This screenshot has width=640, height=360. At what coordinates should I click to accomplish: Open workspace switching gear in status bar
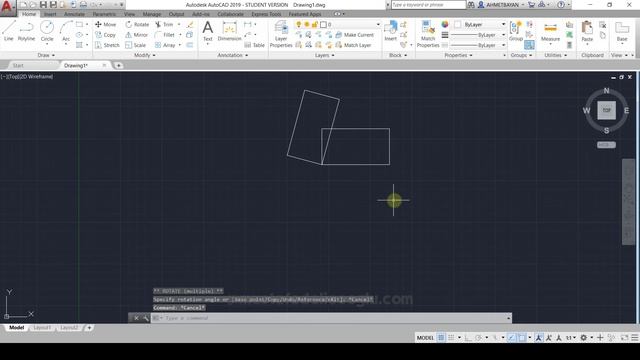584,338
